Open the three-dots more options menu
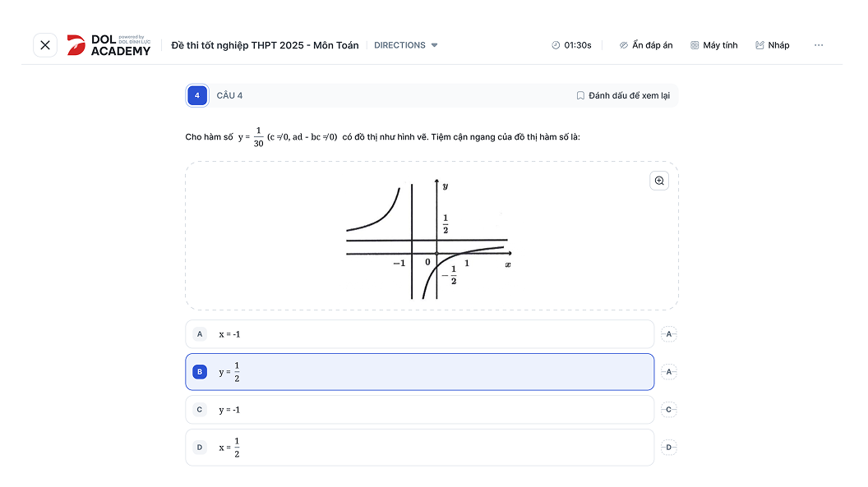Viewport: 868px width, 487px height. [819, 45]
